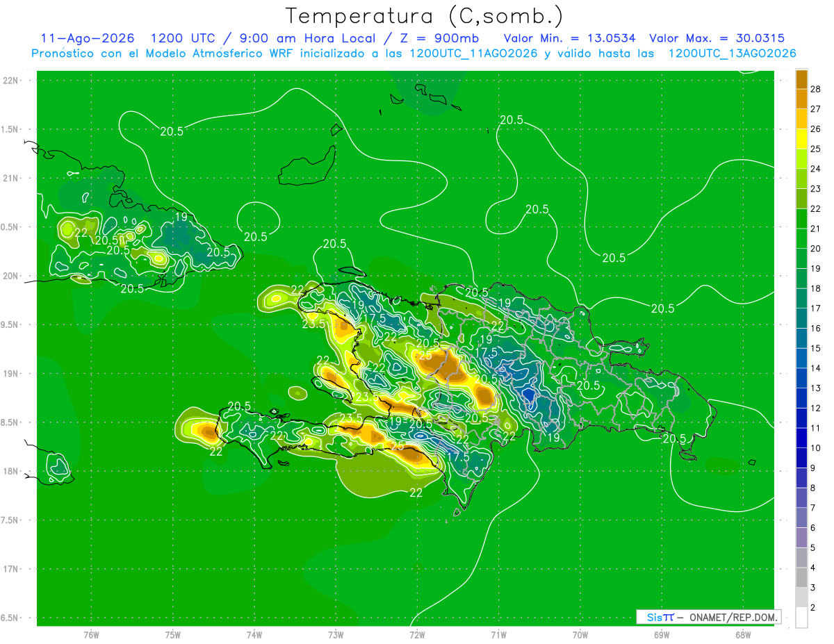
Task: Click legend swatch between 27 and 28
Action: (x=801, y=99)
